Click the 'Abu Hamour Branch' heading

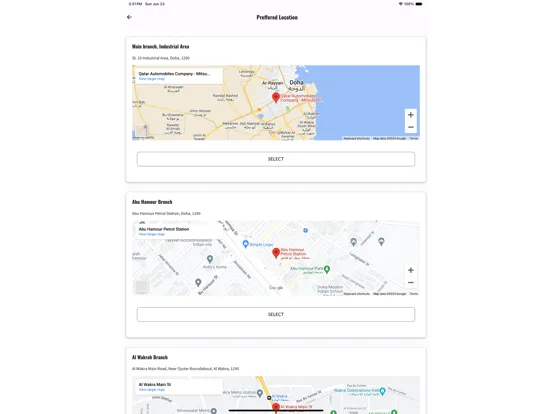coord(152,202)
